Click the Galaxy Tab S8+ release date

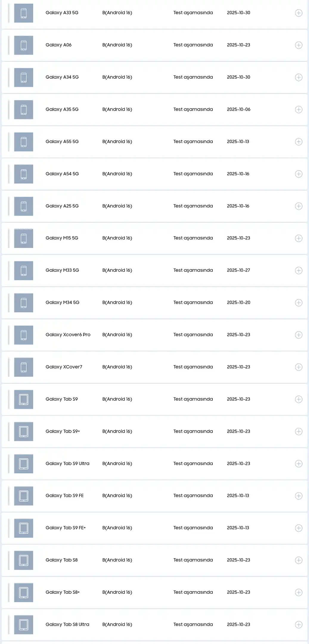[x=238, y=592]
